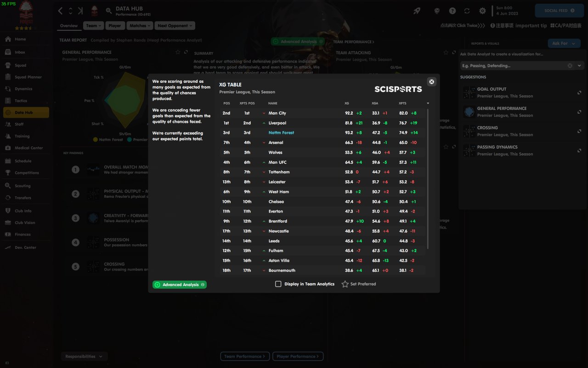This screenshot has height=368, width=588.
Task: Switch to the Overview tab
Action: (x=69, y=26)
